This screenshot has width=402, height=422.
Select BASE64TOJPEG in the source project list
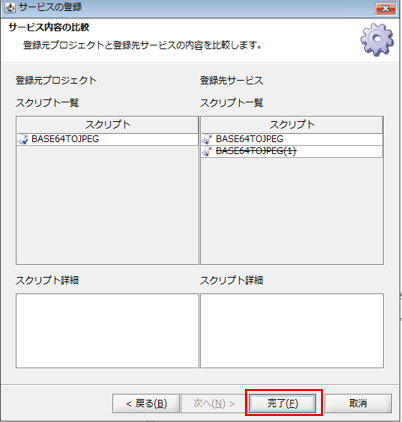point(107,139)
